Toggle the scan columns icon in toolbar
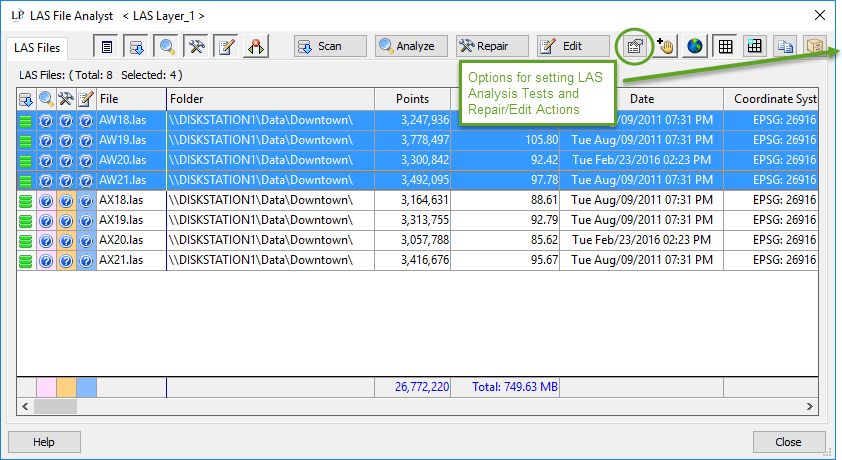This screenshot has height=460, width=842. [x=136, y=47]
